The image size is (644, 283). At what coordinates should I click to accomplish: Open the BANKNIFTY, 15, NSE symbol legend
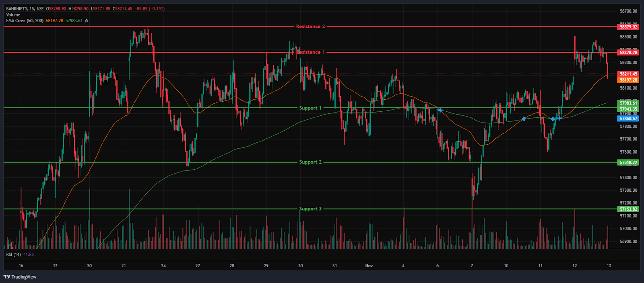(25, 8)
